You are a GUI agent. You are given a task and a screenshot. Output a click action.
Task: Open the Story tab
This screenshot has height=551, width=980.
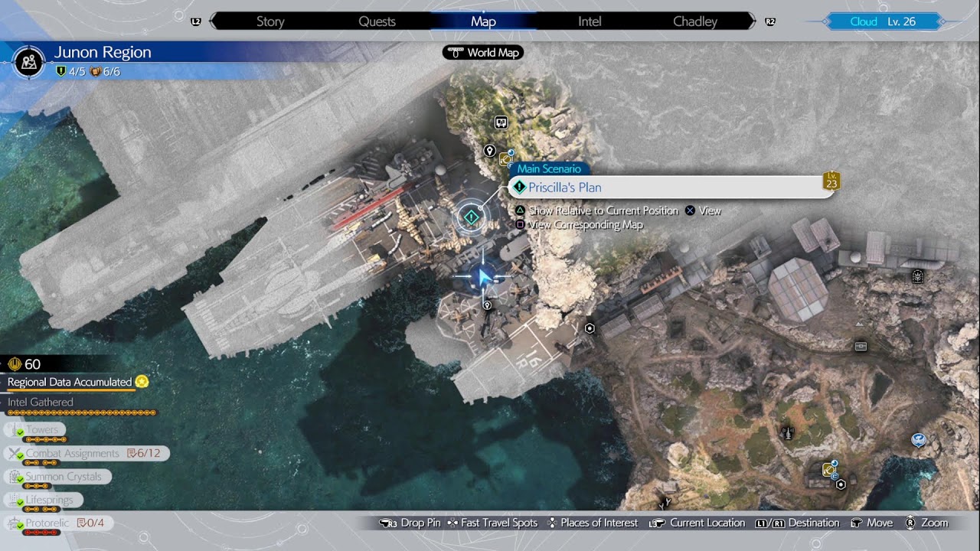point(270,21)
